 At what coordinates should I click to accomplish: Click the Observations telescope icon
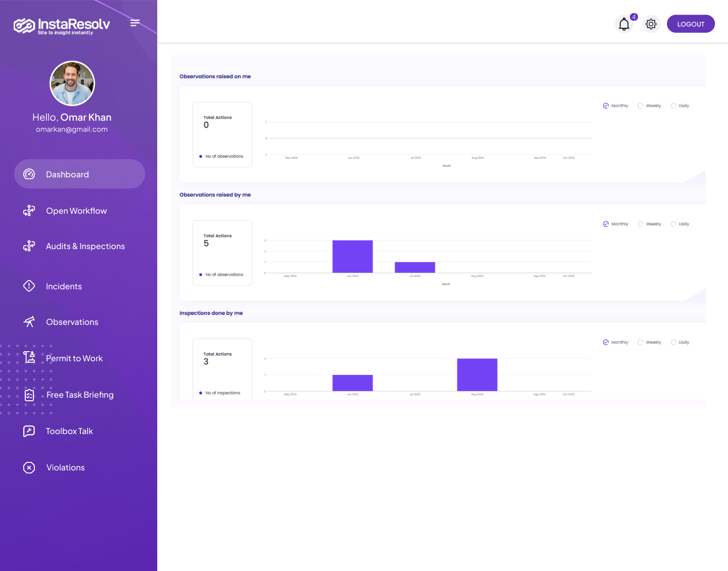point(29,322)
